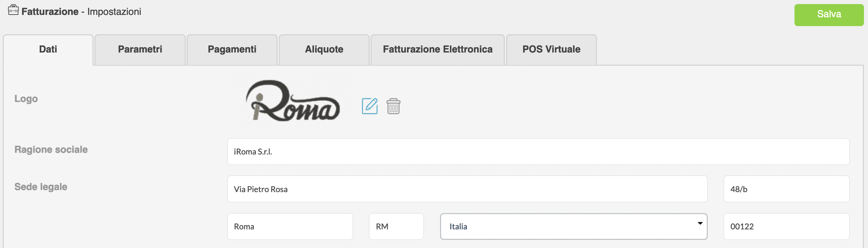The image size is (868, 248).
Task: Click the 00122 postal code field
Action: click(786, 226)
